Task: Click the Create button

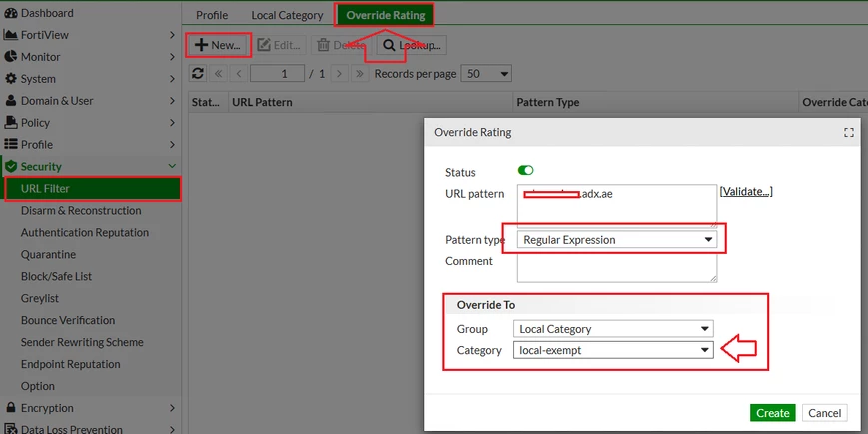Action: coord(773,413)
